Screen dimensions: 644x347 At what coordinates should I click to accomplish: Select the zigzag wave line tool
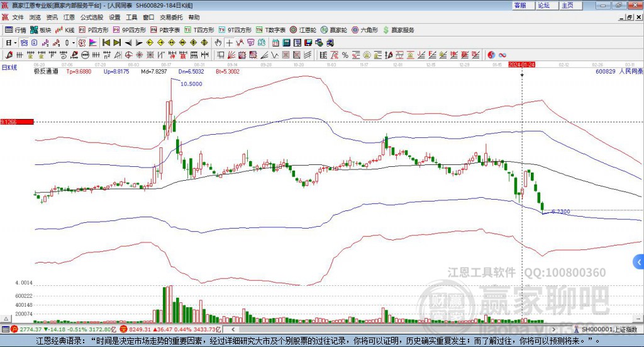274,55
